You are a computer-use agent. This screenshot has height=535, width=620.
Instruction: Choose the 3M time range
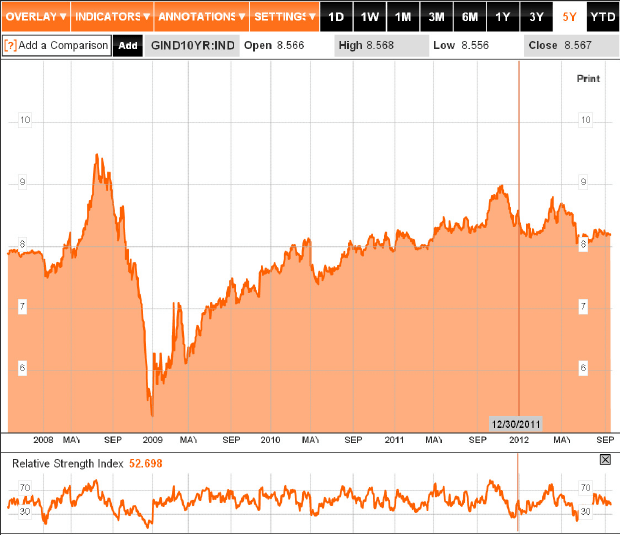(437, 17)
